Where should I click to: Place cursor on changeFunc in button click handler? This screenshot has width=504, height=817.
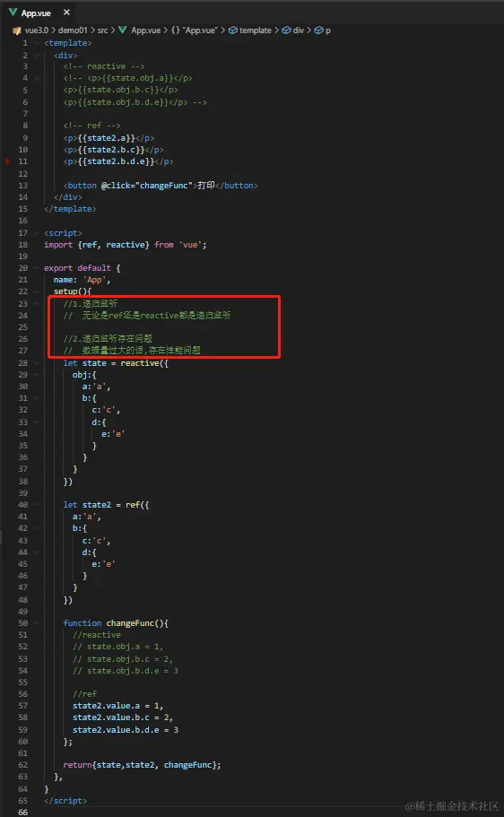tap(163, 186)
